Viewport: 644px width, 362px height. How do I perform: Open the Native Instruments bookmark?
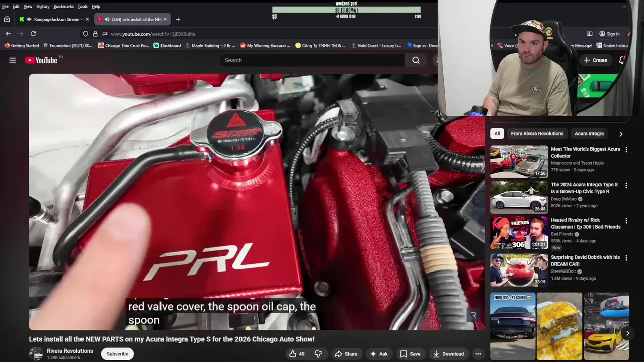click(x=612, y=45)
